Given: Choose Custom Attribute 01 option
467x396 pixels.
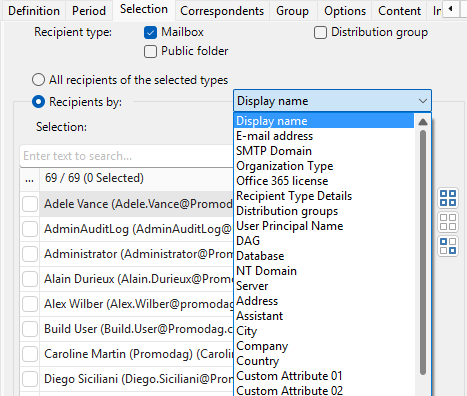Looking at the screenshot, I should pyautogui.click(x=324, y=376).
